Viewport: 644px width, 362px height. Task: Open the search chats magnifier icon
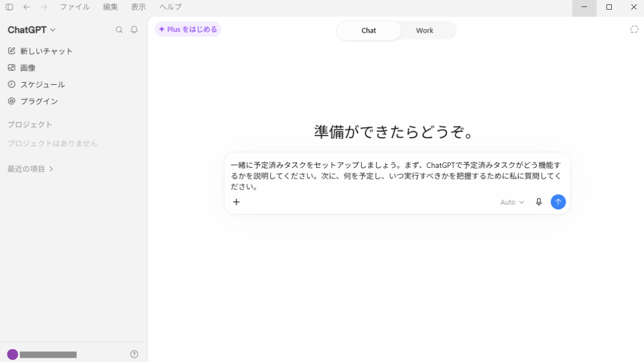point(119,30)
